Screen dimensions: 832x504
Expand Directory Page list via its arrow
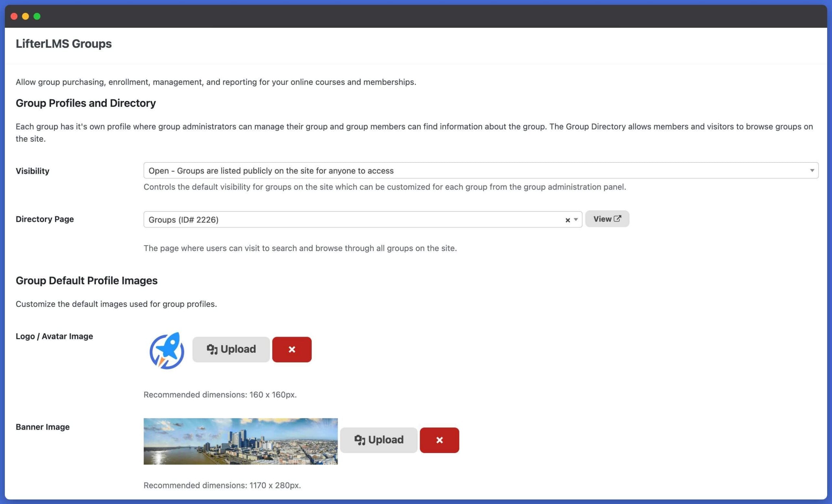576,220
